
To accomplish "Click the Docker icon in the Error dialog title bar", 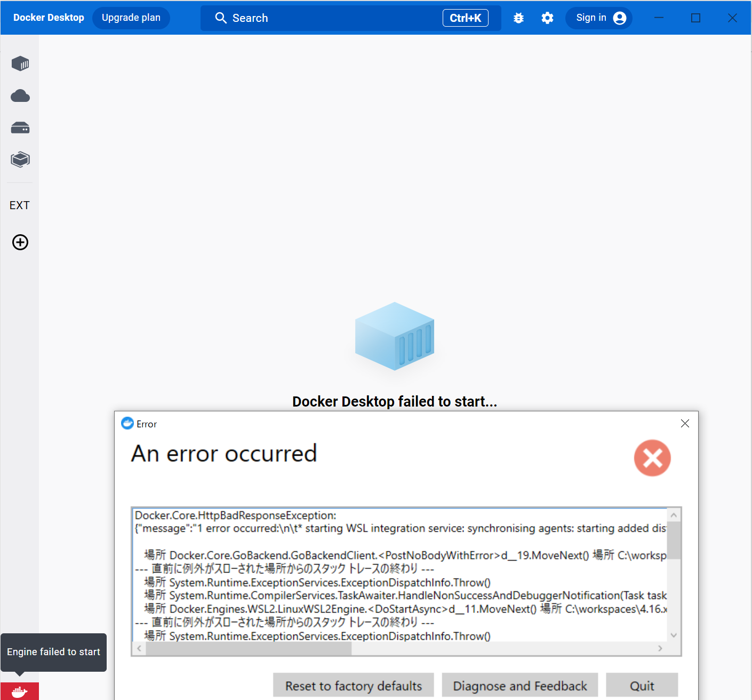I will [x=127, y=423].
